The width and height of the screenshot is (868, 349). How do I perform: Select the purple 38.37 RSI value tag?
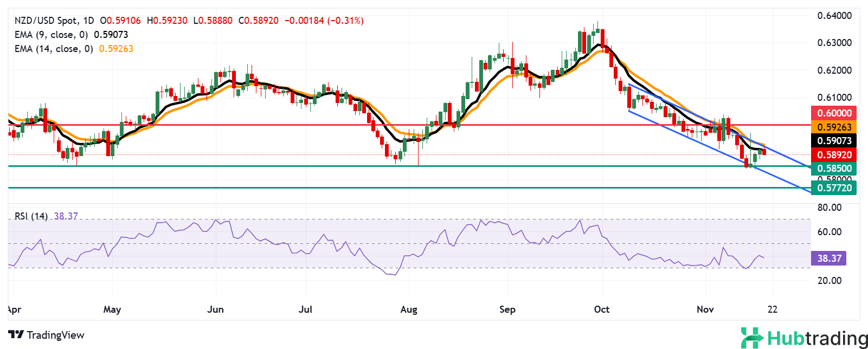click(829, 258)
